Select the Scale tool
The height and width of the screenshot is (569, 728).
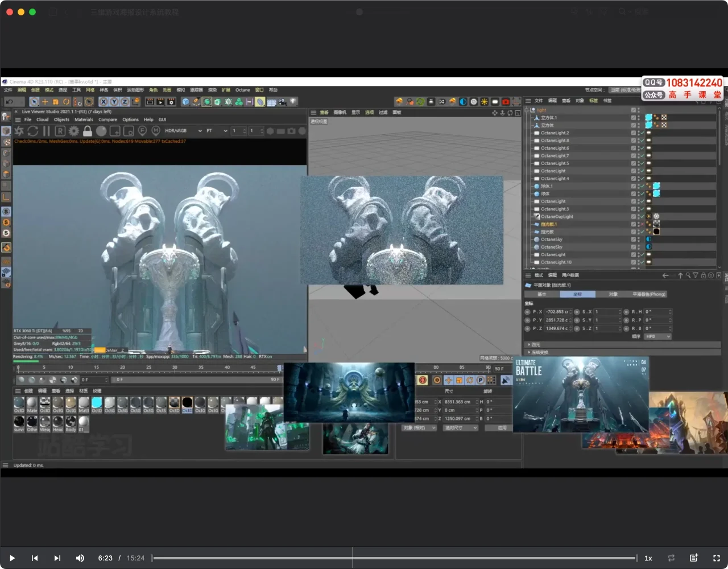tap(56, 102)
